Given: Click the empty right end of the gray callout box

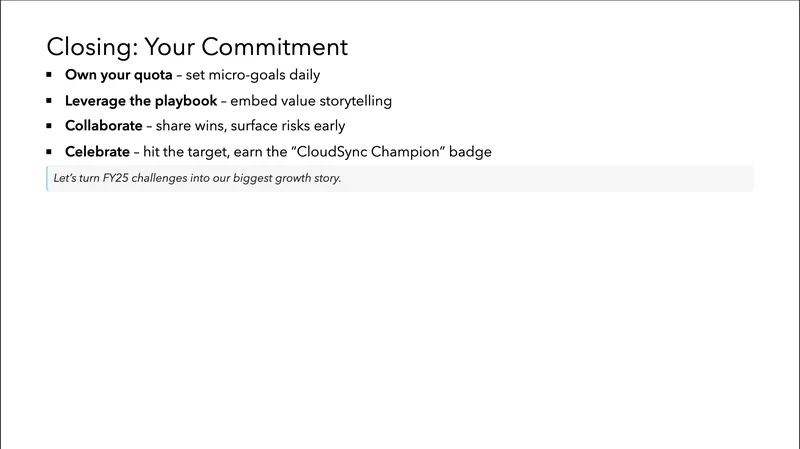Looking at the screenshot, I should pos(700,179).
